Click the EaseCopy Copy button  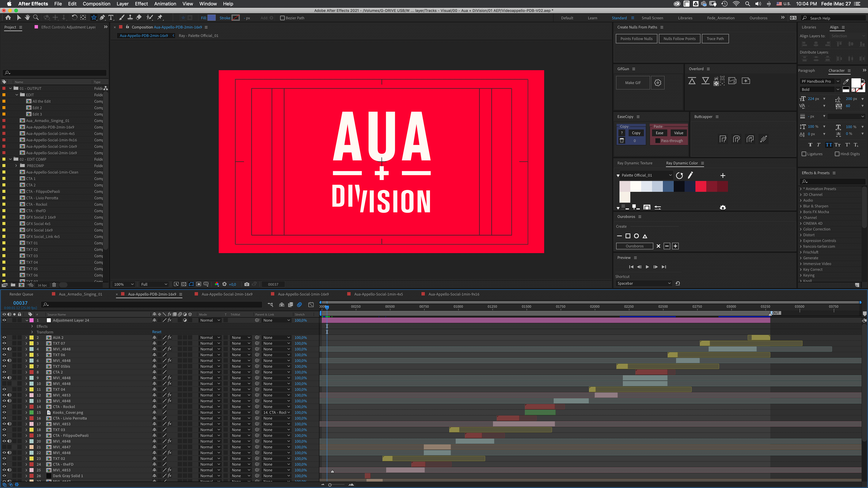636,133
